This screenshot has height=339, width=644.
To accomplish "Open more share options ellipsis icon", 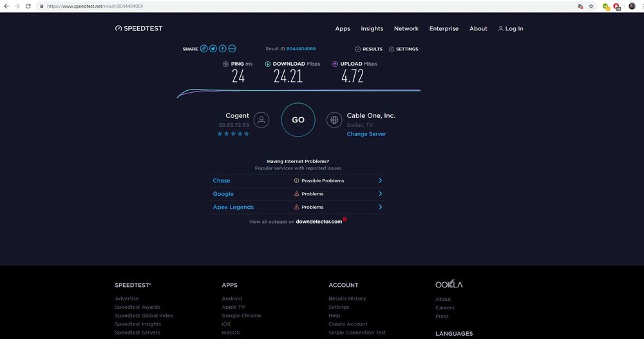I will (x=232, y=48).
